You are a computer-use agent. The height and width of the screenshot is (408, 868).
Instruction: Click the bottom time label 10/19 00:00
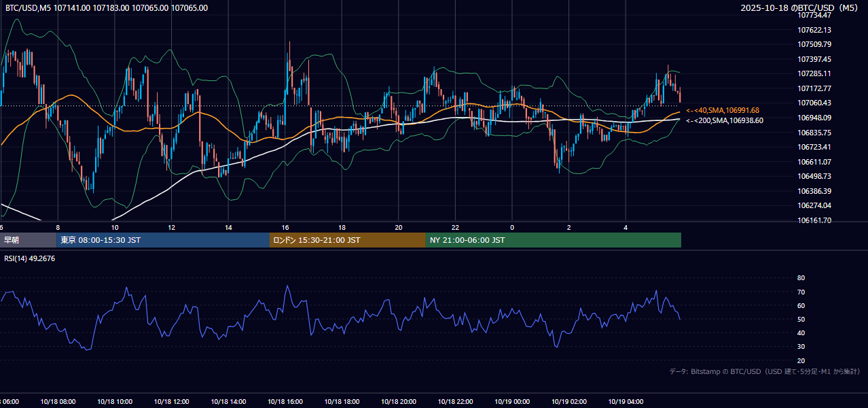pos(512,402)
